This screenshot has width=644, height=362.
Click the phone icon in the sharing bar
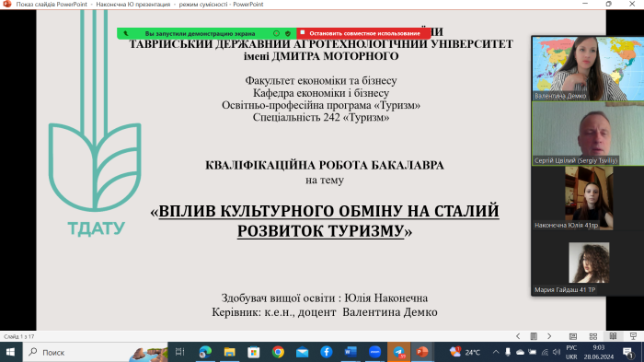click(x=126, y=34)
